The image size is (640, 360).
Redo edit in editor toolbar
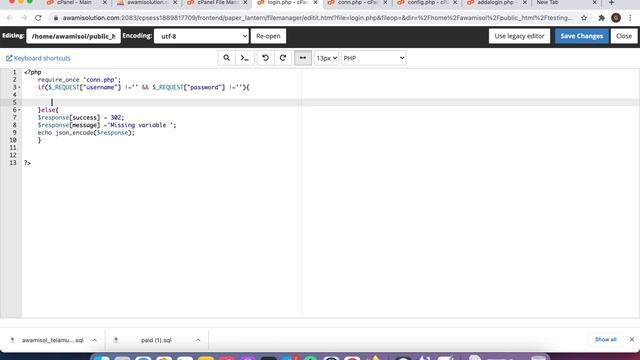283,58
